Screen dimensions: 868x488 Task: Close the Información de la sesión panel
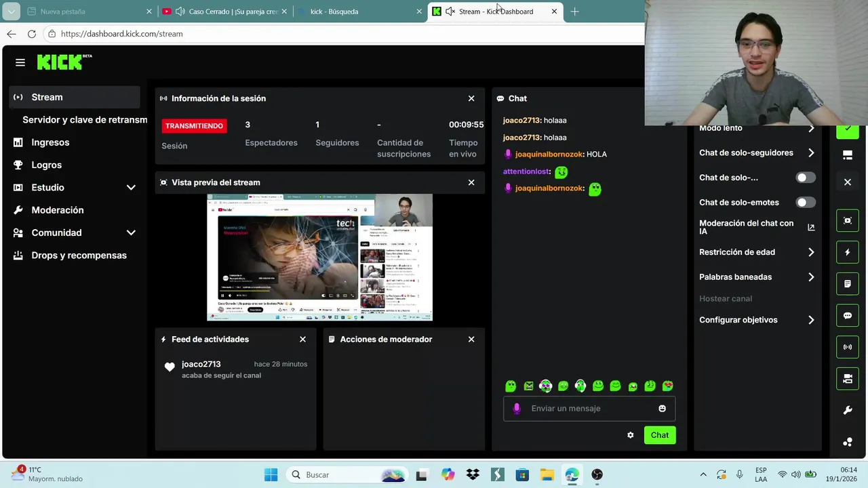[471, 98]
